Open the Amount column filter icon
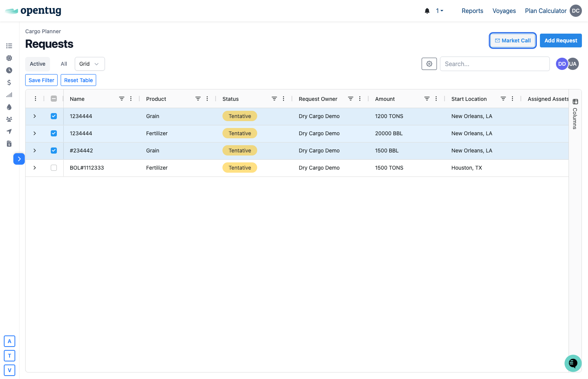588x379 pixels. point(427,99)
